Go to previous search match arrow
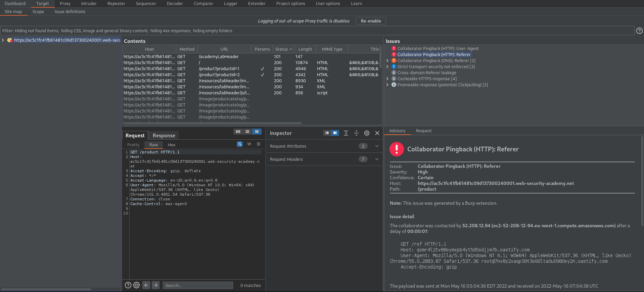Image resolution: width=644 pixels, height=292 pixels. click(146, 285)
